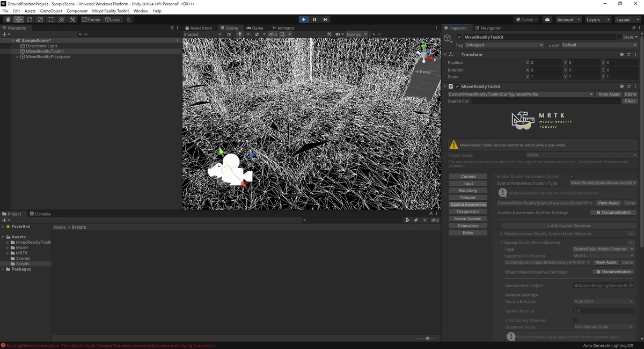644x349 pixels.
Task: Open the Startup Behavior dropdown
Action: pos(604,301)
